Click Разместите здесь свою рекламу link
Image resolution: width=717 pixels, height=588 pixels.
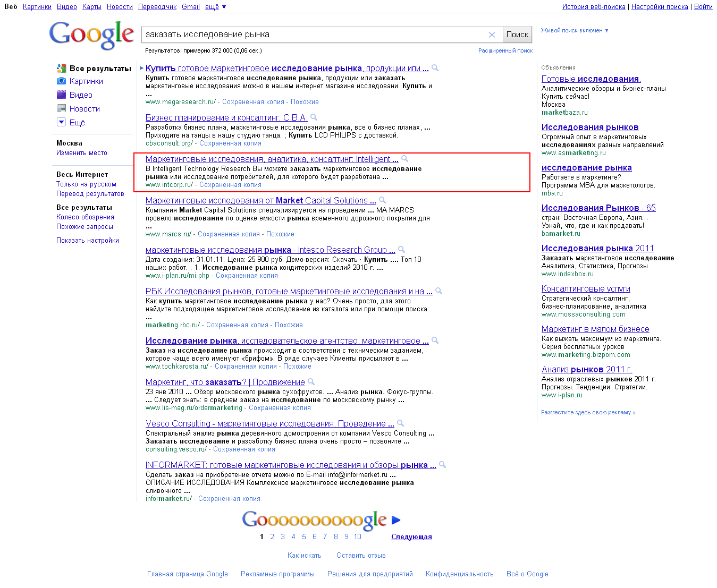point(588,412)
